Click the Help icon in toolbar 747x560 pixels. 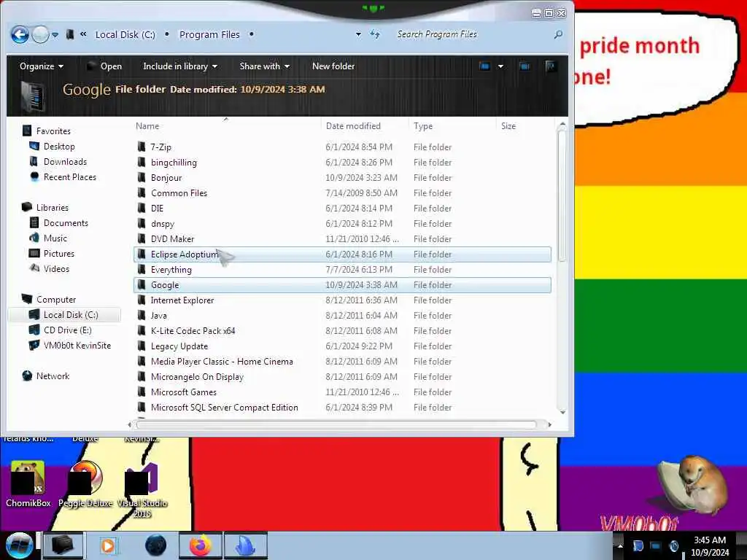click(551, 66)
